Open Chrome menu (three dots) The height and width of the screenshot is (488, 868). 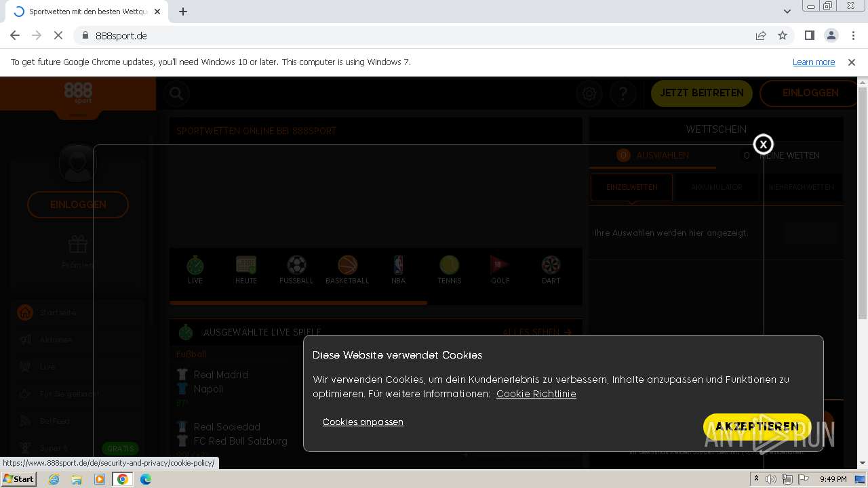[852, 36]
